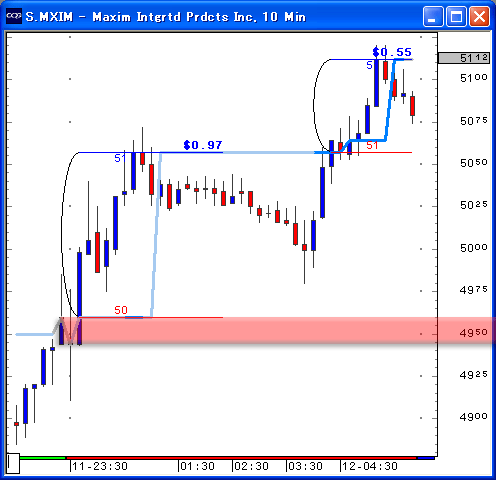Screen dimensions: 496x480
Task: Click the highlighted 49.50 price label
Action: [474, 332]
